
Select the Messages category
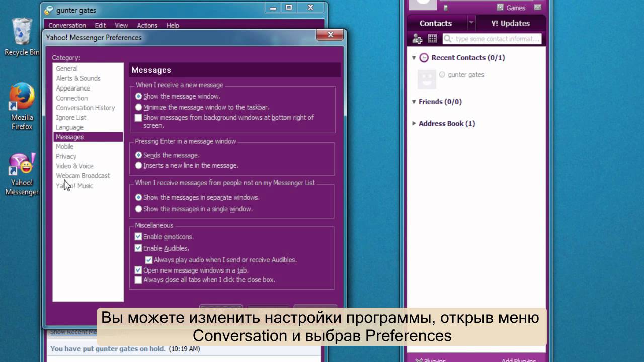pyautogui.click(x=88, y=137)
